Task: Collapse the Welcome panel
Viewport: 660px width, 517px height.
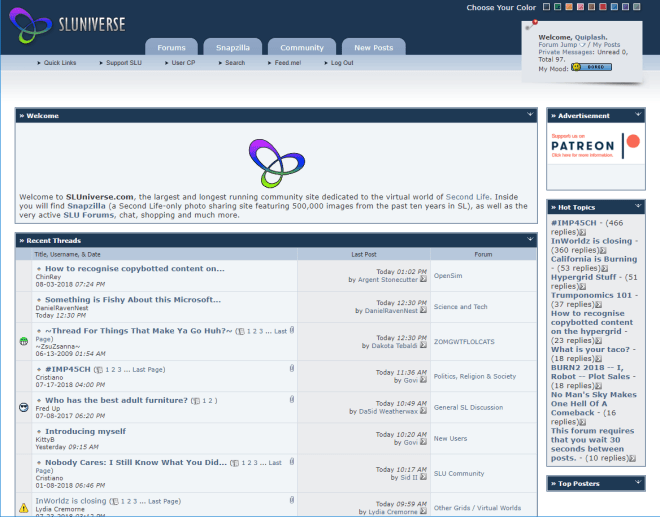Action: [530, 114]
